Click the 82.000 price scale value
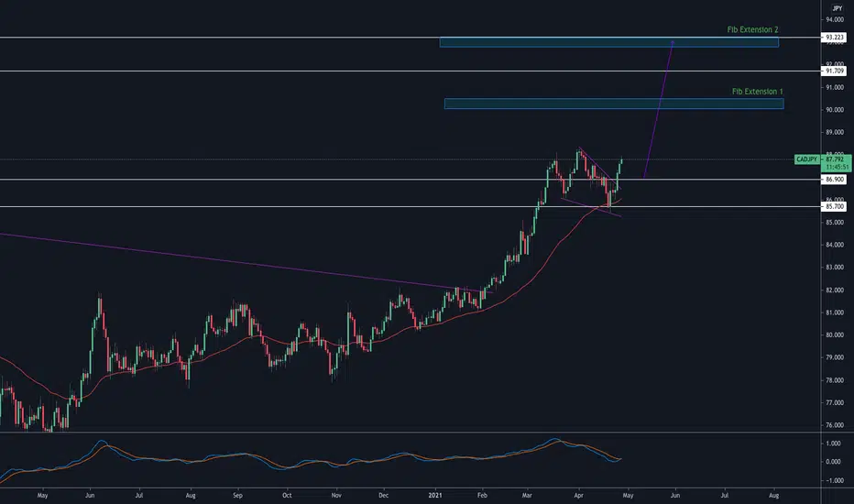Screen dimensions: 854x504 (835, 290)
